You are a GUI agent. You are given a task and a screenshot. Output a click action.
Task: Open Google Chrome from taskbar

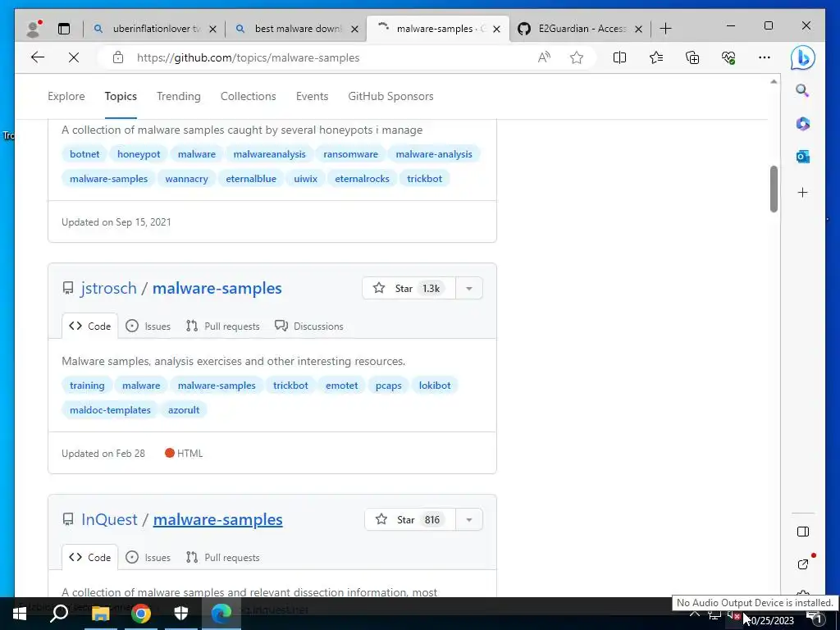click(141, 614)
